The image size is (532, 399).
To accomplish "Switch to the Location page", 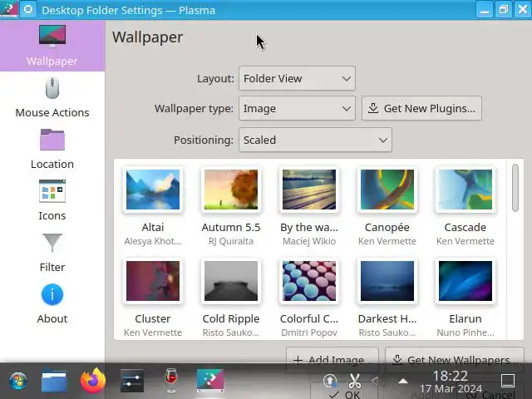I will coord(52,150).
